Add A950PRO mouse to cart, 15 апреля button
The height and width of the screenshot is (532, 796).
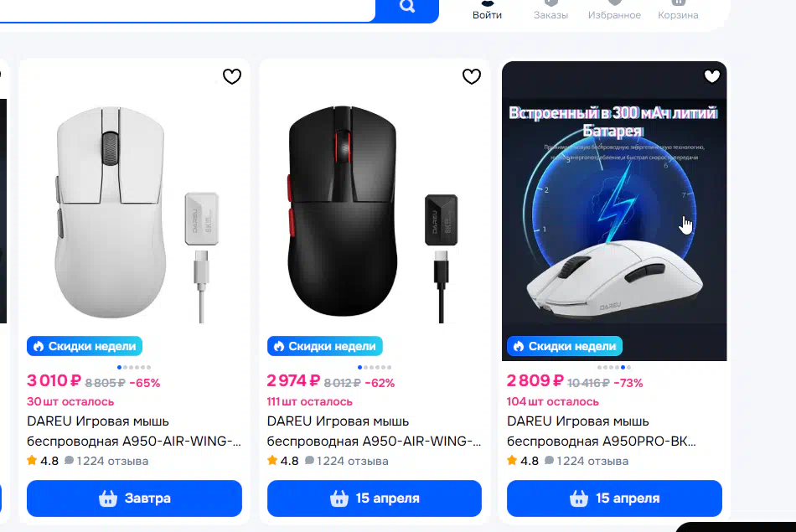(614, 498)
